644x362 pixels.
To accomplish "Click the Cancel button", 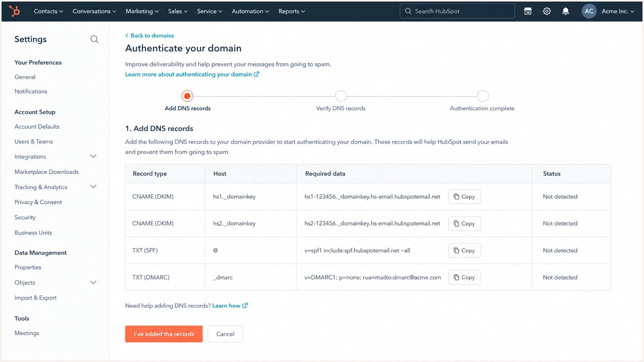I will [225, 334].
